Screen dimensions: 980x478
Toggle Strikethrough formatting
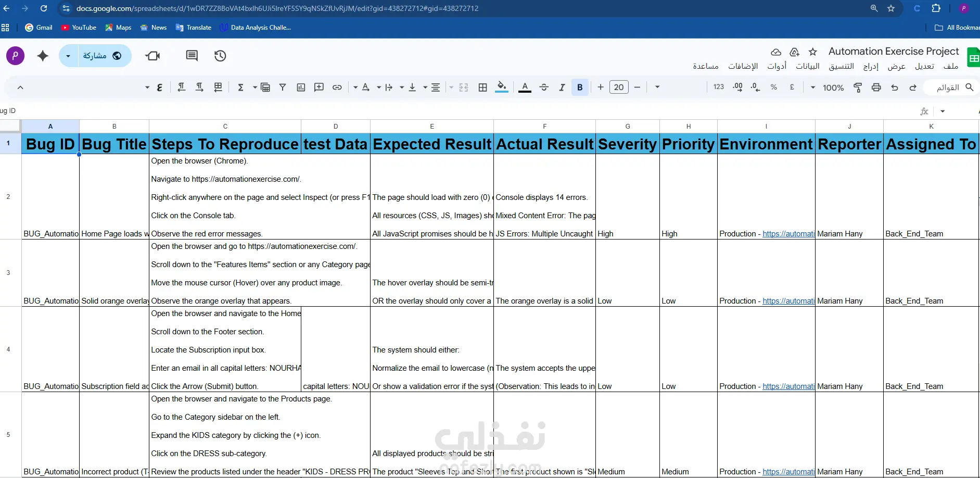point(544,87)
